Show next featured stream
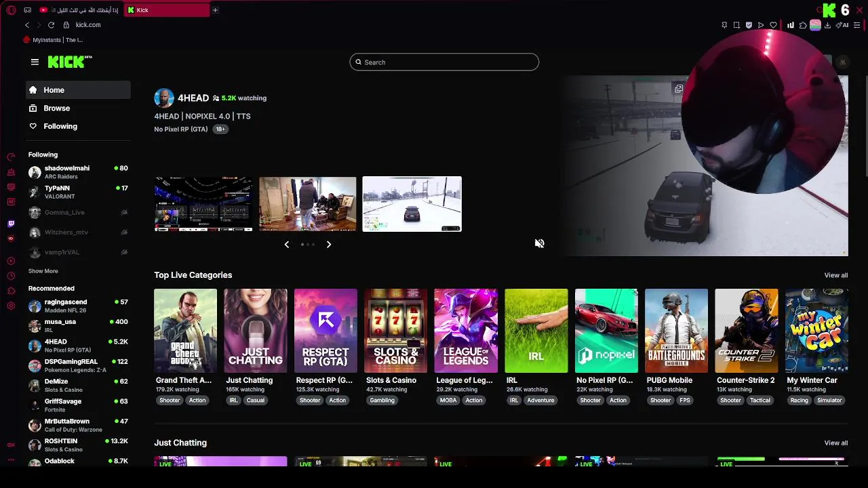This screenshot has height=488, width=868. point(329,244)
